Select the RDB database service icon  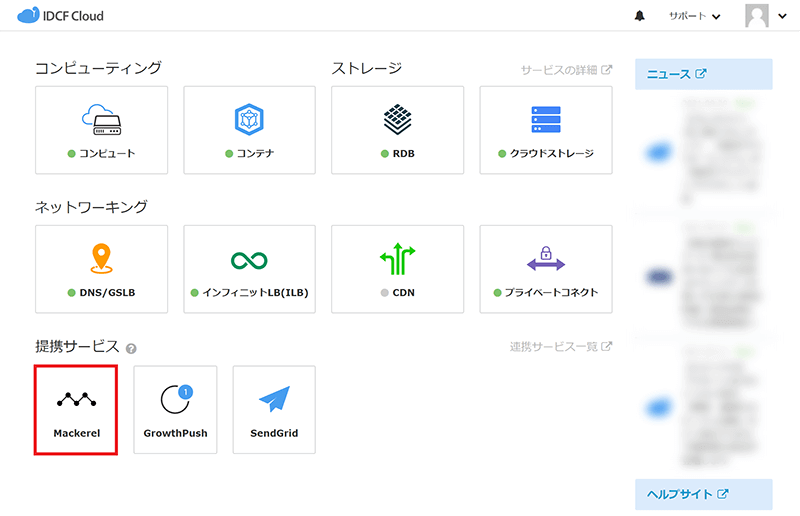coord(397,130)
